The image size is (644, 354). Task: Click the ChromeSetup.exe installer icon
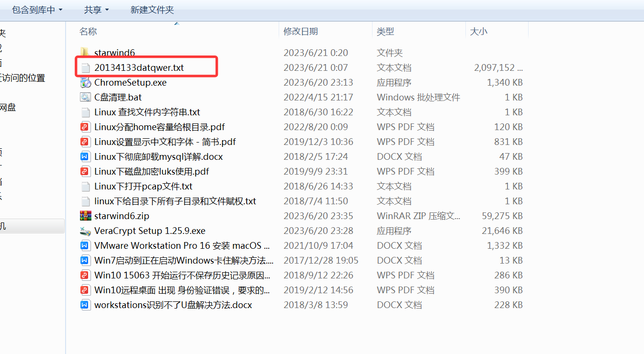pyautogui.click(x=85, y=82)
